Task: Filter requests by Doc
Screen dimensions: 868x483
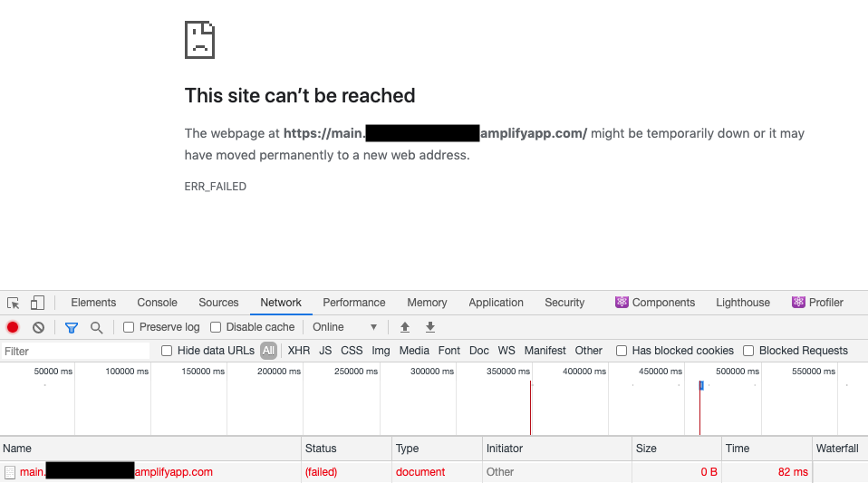Action: pos(478,351)
